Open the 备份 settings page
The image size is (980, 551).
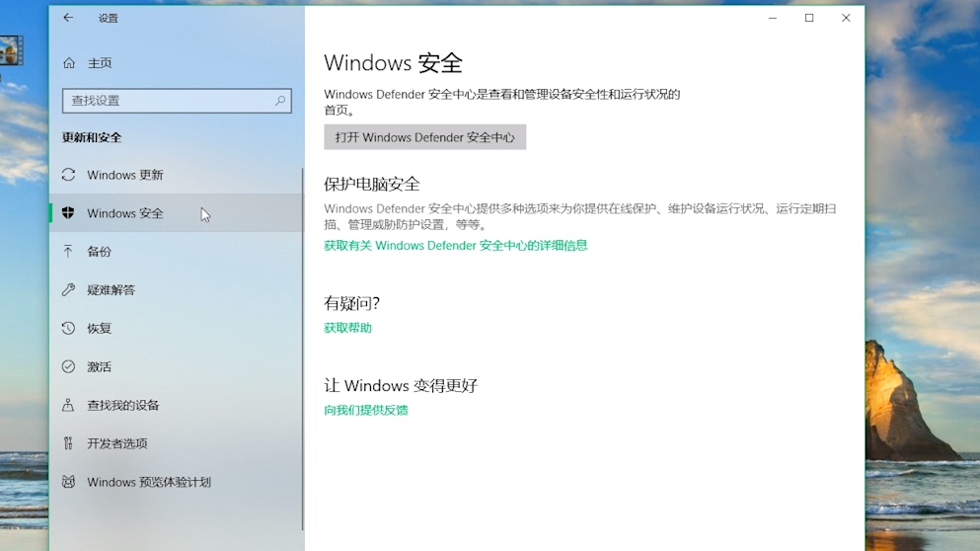click(177, 252)
